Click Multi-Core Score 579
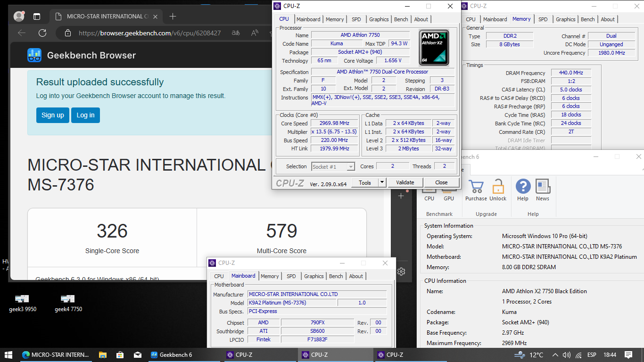Viewport: 644px width, 362px height. coord(281,231)
